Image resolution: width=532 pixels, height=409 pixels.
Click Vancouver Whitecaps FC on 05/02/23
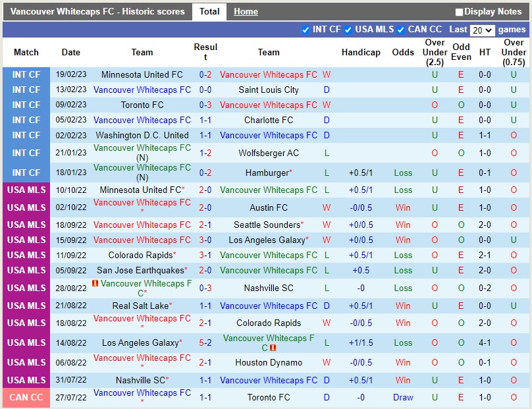coord(142,120)
